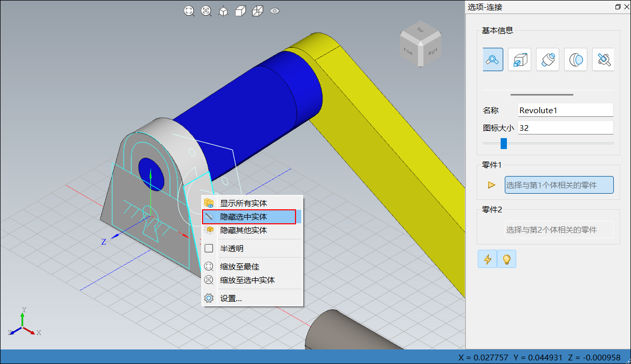
Task: Toggle the light bulb button
Action: [x=506, y=259]
